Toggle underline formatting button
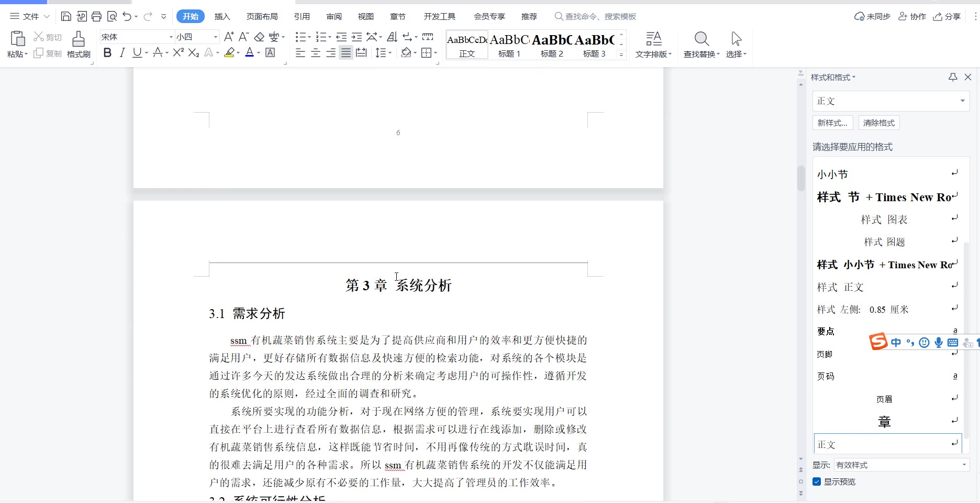 pyautogui.click(x=137, y=53)
